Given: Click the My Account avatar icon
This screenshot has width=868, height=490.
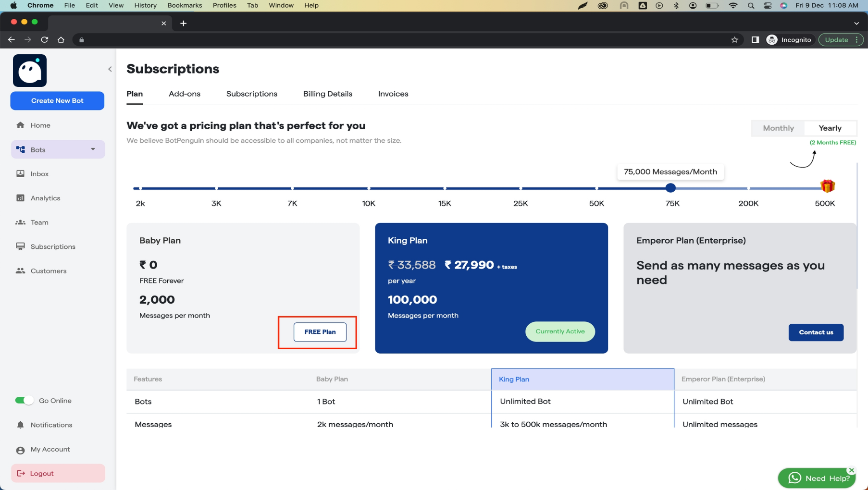Looking at the screenshot, I should [20, 450].
